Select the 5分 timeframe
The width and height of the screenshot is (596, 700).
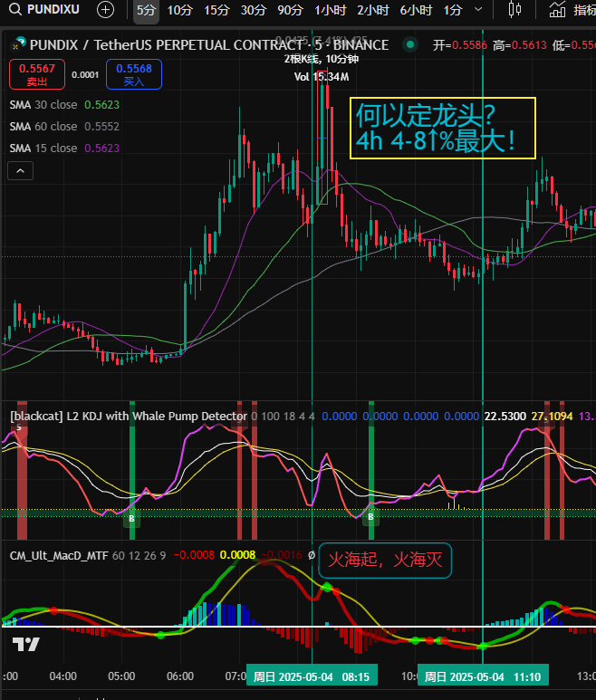[146, 10]
